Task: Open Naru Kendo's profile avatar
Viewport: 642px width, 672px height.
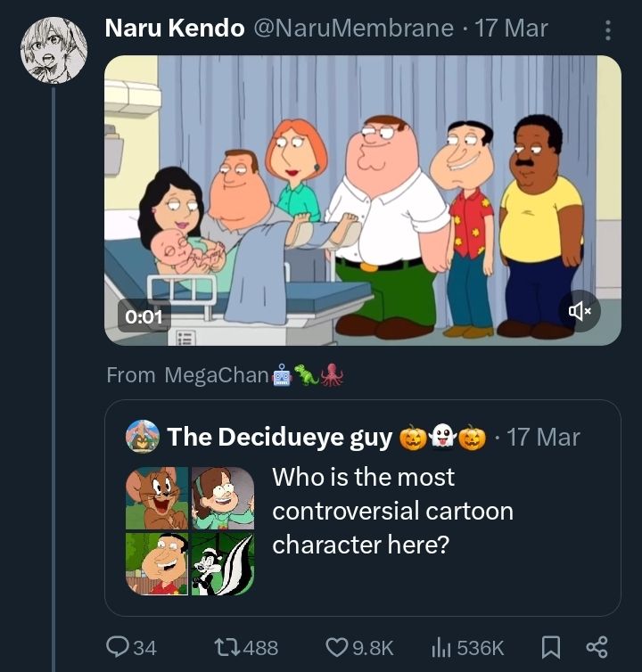Action: point(54,51)
